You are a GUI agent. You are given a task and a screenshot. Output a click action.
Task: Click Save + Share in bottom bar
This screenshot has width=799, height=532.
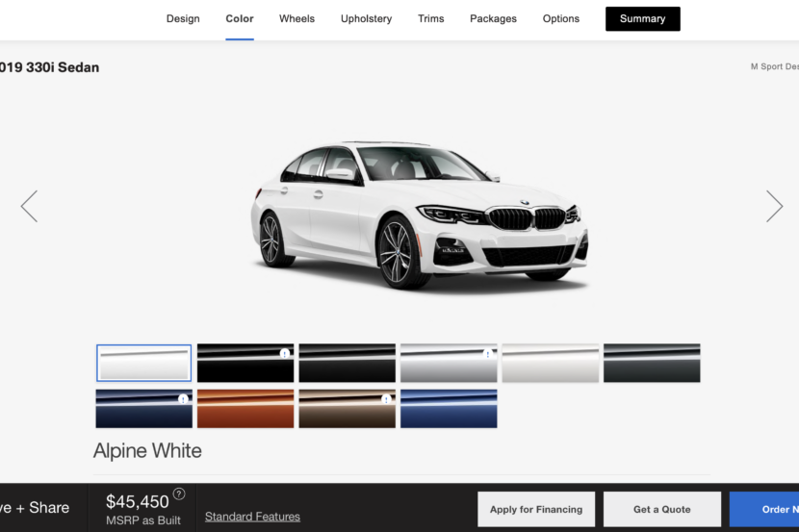tap(35, 508)
